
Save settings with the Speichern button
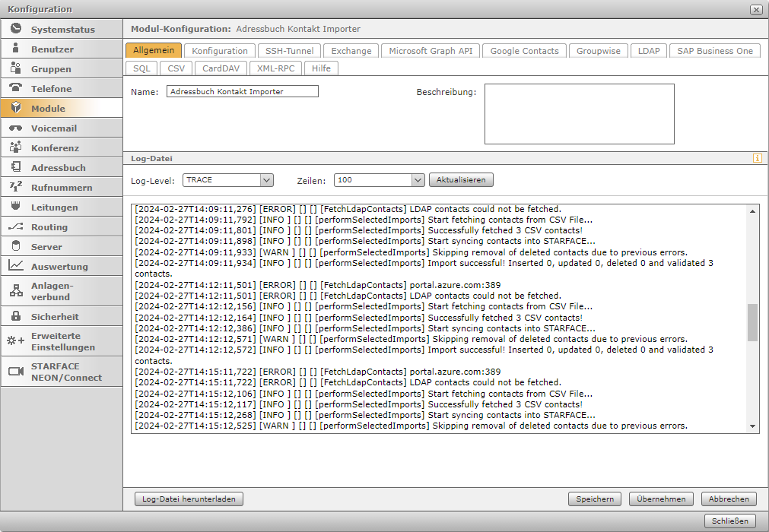click(595, 499)
